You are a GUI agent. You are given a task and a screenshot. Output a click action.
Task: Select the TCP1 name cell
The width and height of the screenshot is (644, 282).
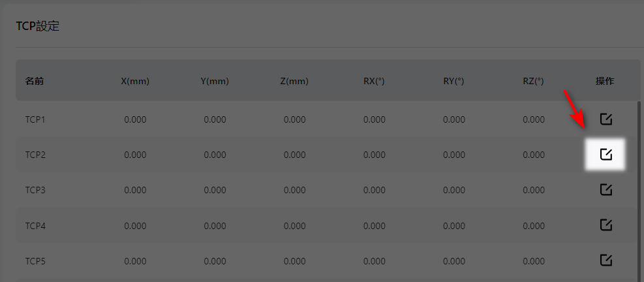tap(35, 120)
